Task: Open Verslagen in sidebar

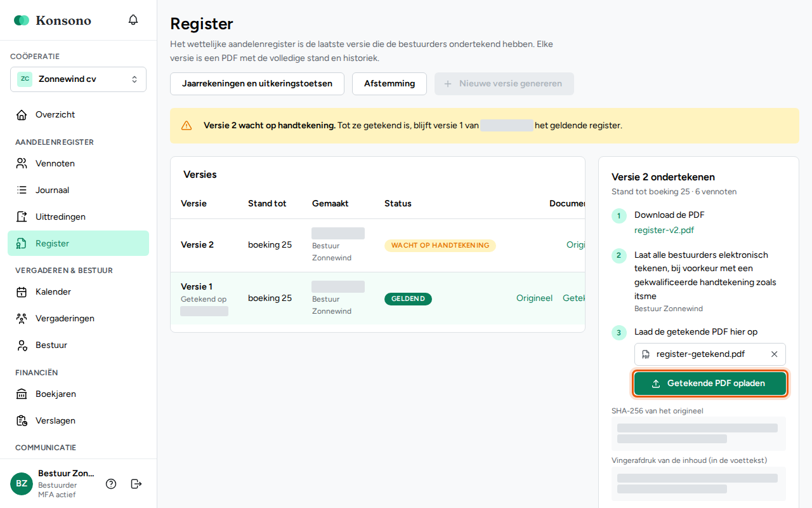Action: pyautogui.click(x=78, y=420)
